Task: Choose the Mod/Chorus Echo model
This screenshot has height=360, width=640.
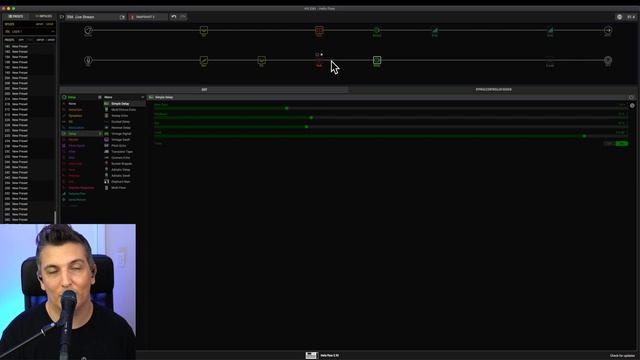Action: point(124,110)
